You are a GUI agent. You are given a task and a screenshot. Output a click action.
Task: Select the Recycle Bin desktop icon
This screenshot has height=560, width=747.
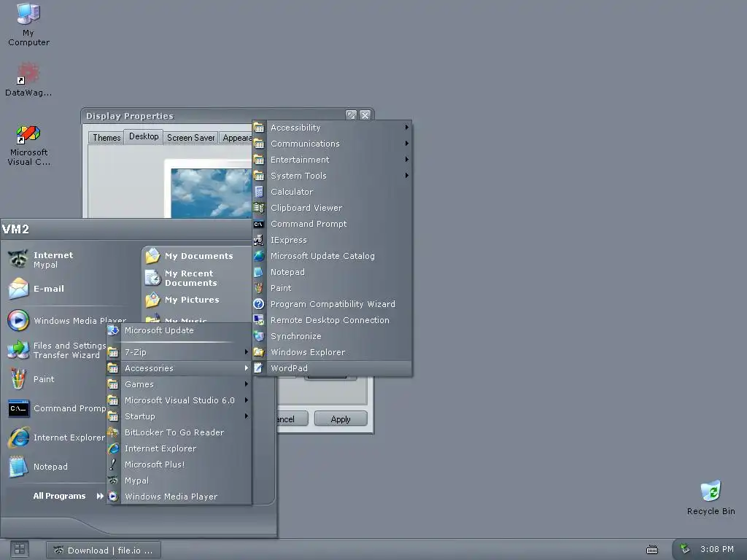point(711,491)
